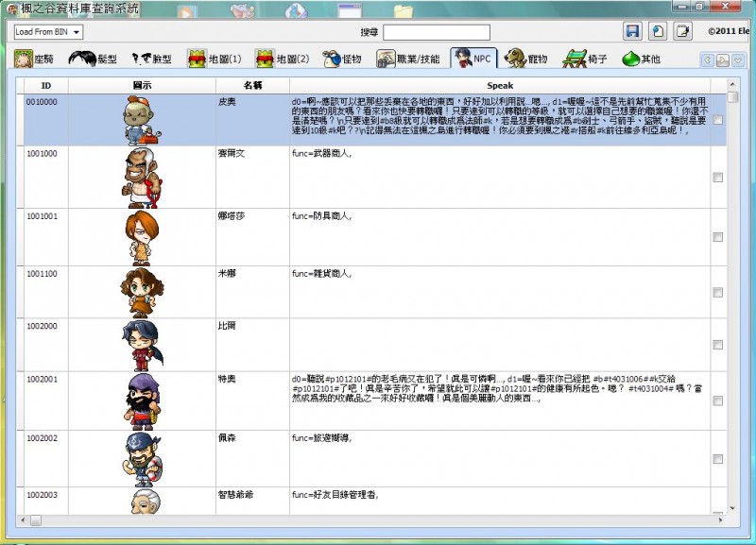756x545 pixels.
Task: Click the 皮奧 NPC sprite image
Action: [x=141, y=121]
